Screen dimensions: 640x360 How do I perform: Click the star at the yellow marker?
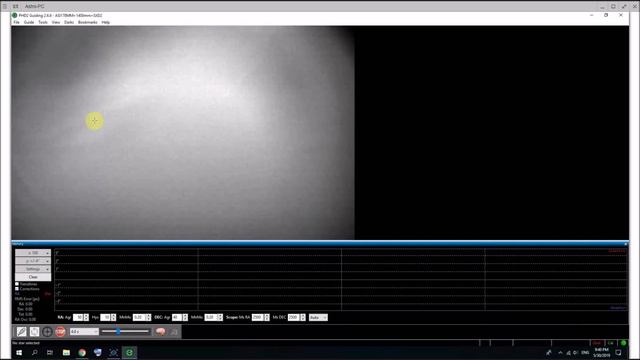[x=94, y=121]
